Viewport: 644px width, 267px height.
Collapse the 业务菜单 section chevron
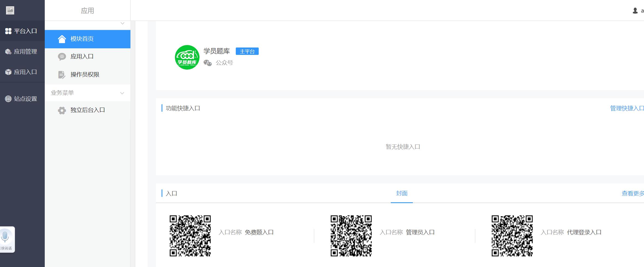coord(122,93)
